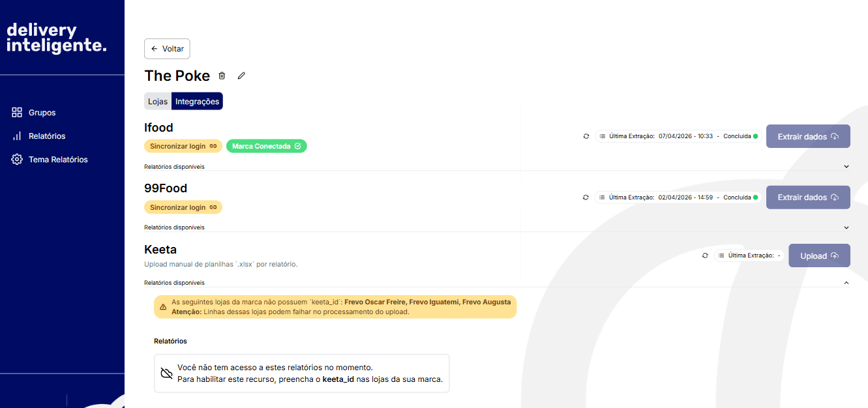Switch to the Lojas tab

point(158,102)
